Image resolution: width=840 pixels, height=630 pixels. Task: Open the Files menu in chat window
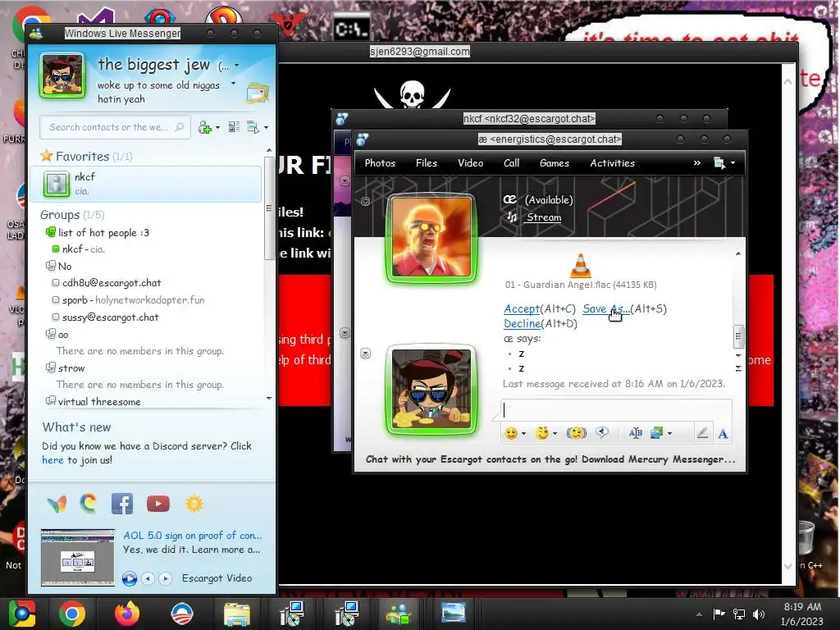click(x=427, y=163)
